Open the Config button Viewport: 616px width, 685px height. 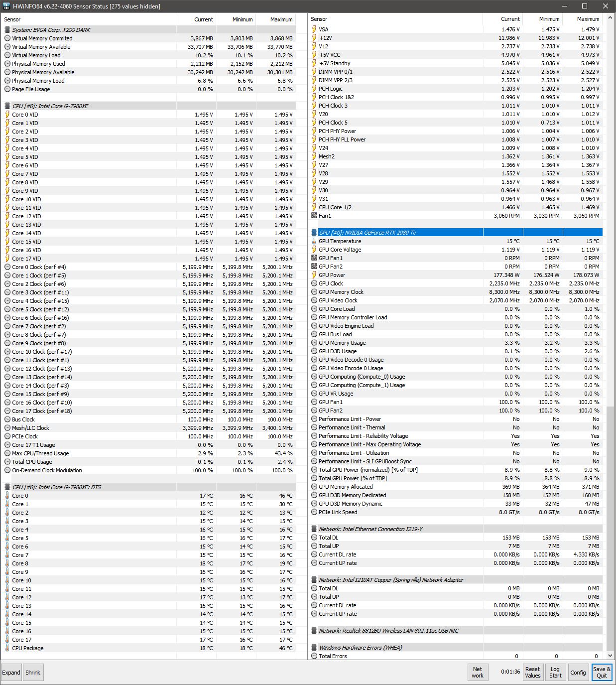click(578, 673)
